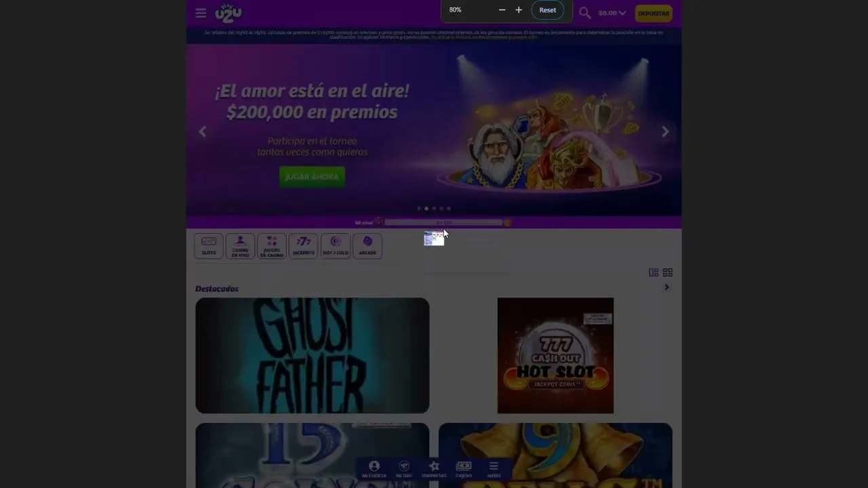Open the star icon in the bottom bar
This screenshot has height=488, width=868.
tap(434, 469)
